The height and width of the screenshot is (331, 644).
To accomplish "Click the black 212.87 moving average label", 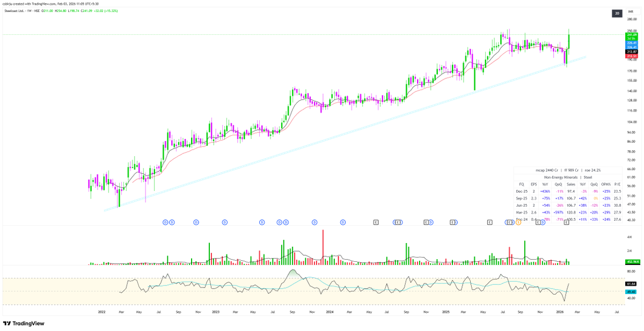I will (x=631, y=52).
